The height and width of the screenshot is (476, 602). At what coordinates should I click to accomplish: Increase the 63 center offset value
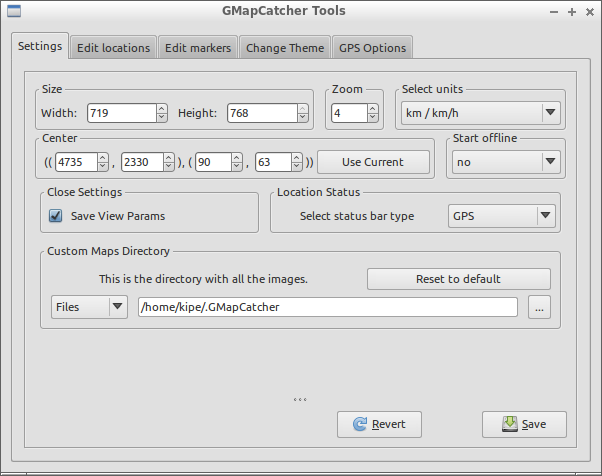pos(297,158)
